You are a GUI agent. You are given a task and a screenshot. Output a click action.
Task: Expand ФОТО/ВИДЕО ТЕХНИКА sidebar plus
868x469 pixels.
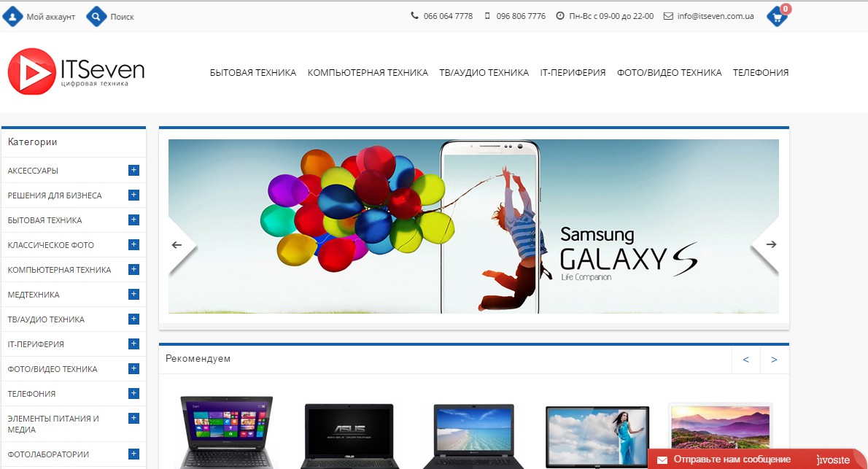[133, 368]
